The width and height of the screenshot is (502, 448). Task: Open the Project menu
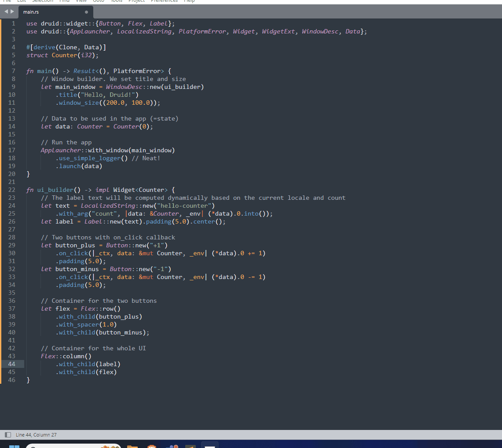[136, 1]
